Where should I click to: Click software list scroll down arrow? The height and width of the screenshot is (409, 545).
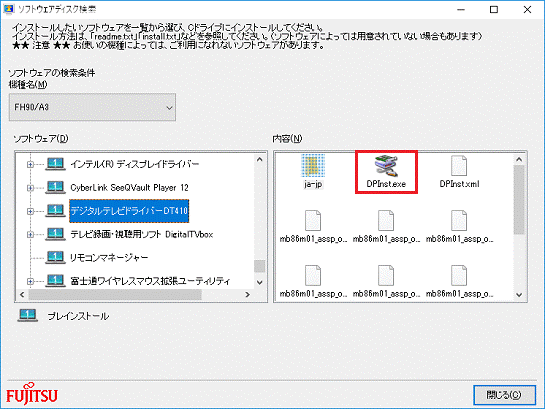coord(259,282)
